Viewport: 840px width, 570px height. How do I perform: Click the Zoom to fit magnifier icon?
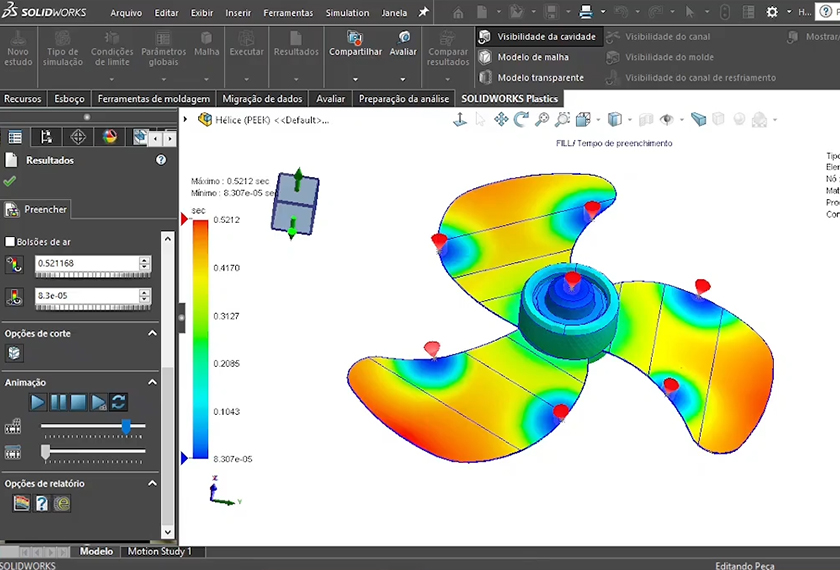pyautogui.click(x=542, y=119)
